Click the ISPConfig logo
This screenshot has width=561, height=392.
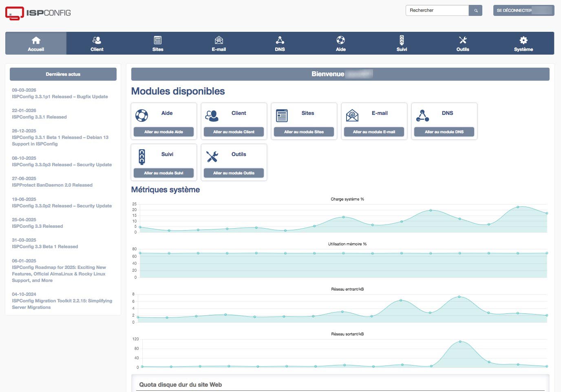(38, 13)
